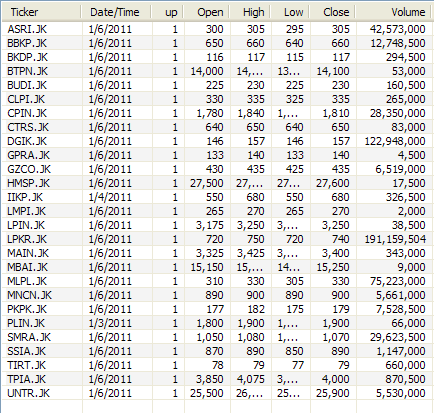
Task: Select the MLPL.JK ticker
Action: [27, 281]
